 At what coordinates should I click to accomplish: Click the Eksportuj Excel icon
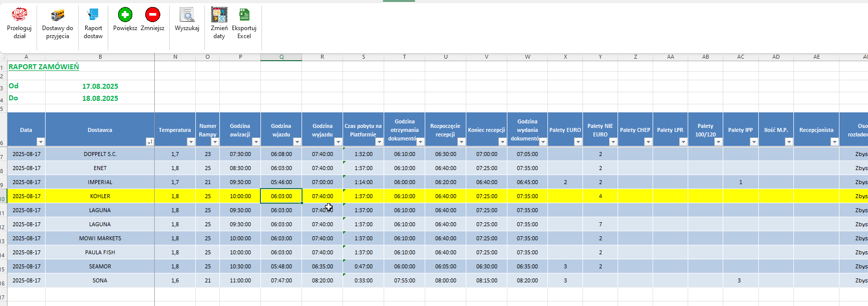pos(244,15)
